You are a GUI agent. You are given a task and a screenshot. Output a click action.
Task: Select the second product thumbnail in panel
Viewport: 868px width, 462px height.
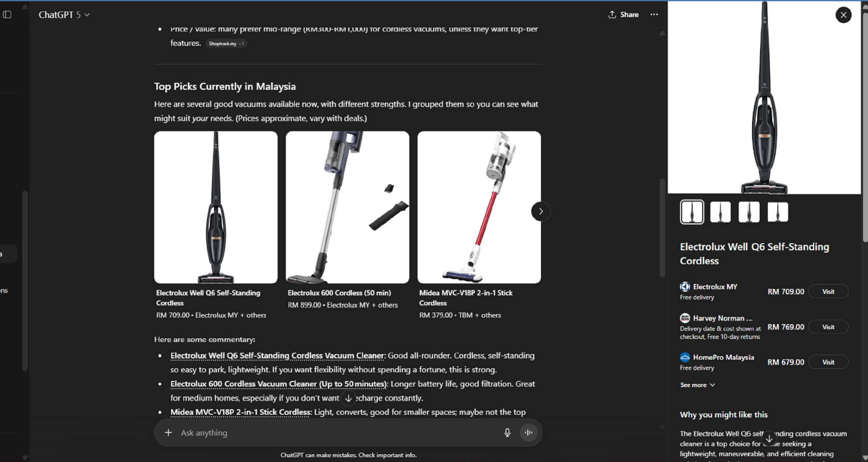coord(721,212)
